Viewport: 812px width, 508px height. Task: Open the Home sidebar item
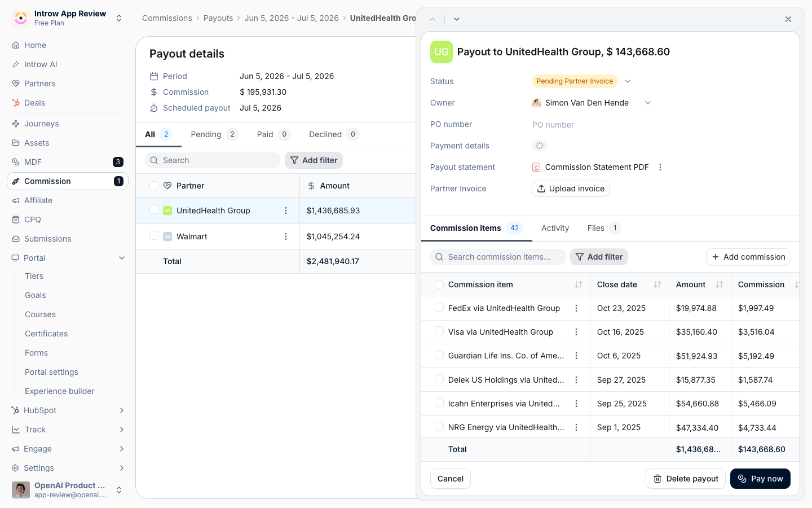pos(35,45)
